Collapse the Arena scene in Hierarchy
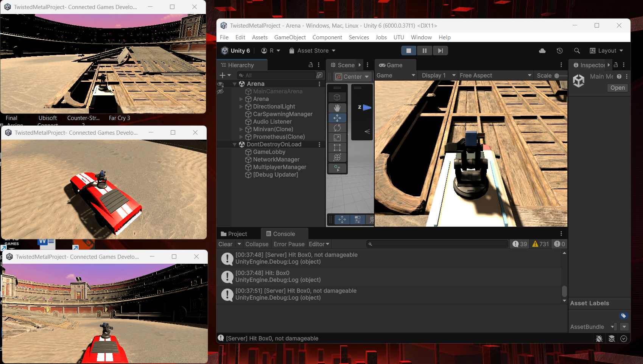The width and height of the screenshot is (643, 364). pos(235,84)
